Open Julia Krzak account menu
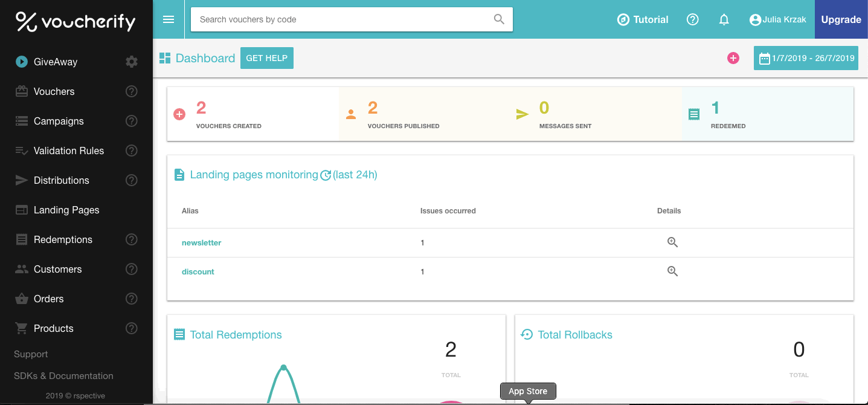The image size is (868, 405). [x=777, y=19]
